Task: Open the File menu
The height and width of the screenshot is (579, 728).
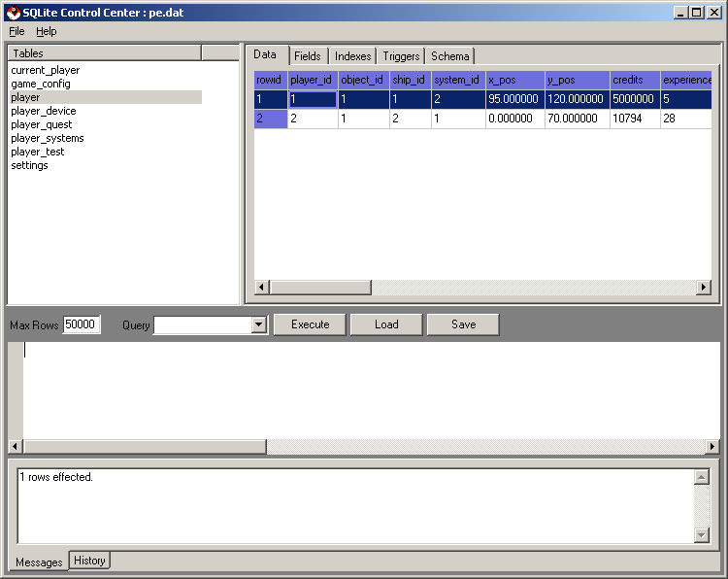Action: pos(17,31)
